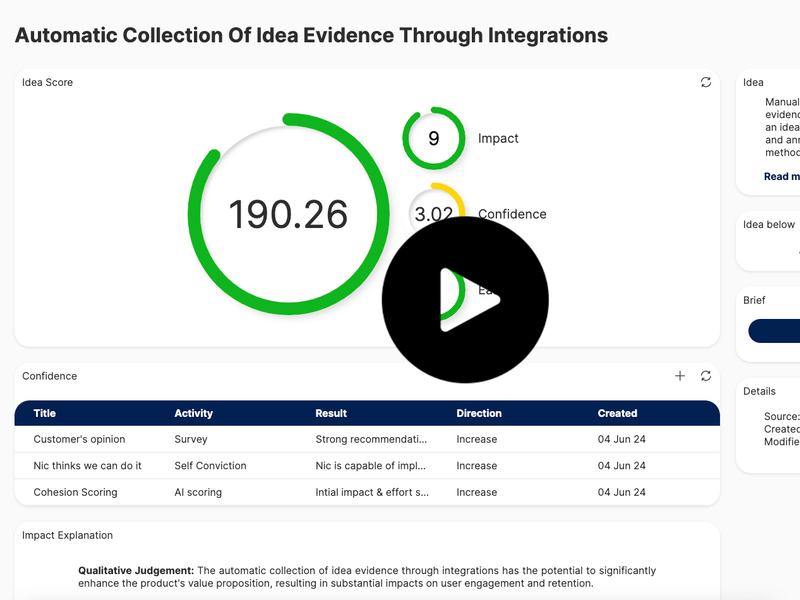
Task: Click the 190.26 score value
Action: pyautogui.click(x=289, y=214)
